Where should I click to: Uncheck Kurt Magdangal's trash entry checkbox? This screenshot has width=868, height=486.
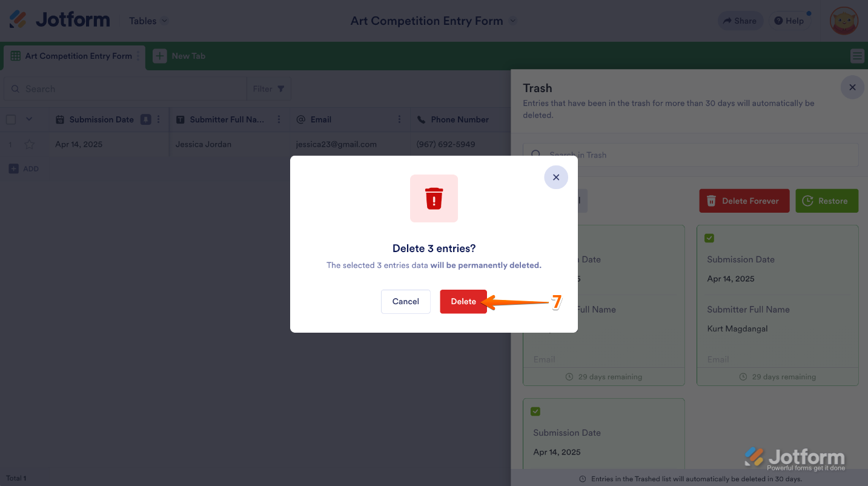tap(709, 238)
